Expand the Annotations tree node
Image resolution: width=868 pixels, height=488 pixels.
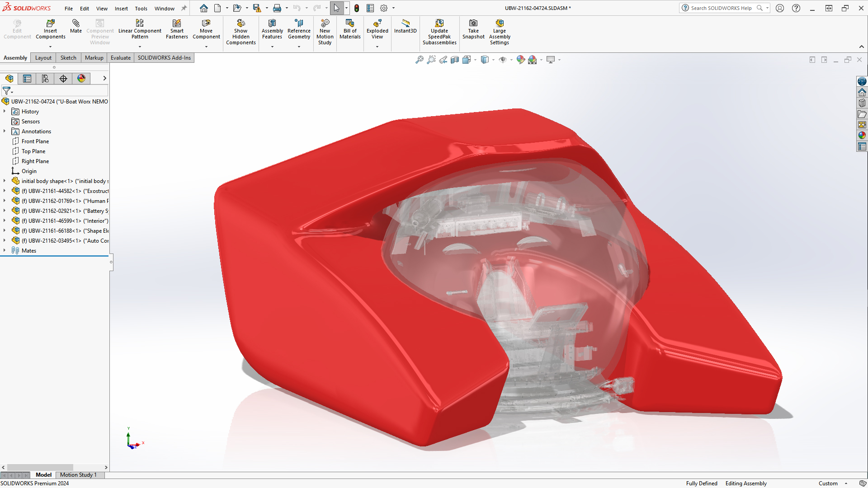5,131
